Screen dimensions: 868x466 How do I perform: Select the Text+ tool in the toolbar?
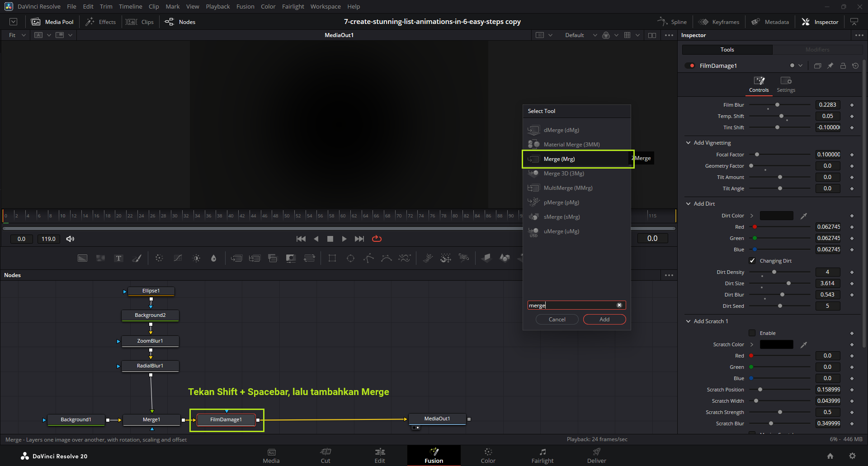[118, 259]
